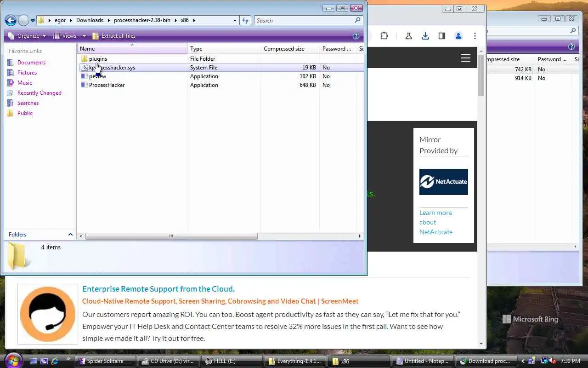Expand the Folders pane chevron
This screenshot has width=588, height=368.
(70, 235)
